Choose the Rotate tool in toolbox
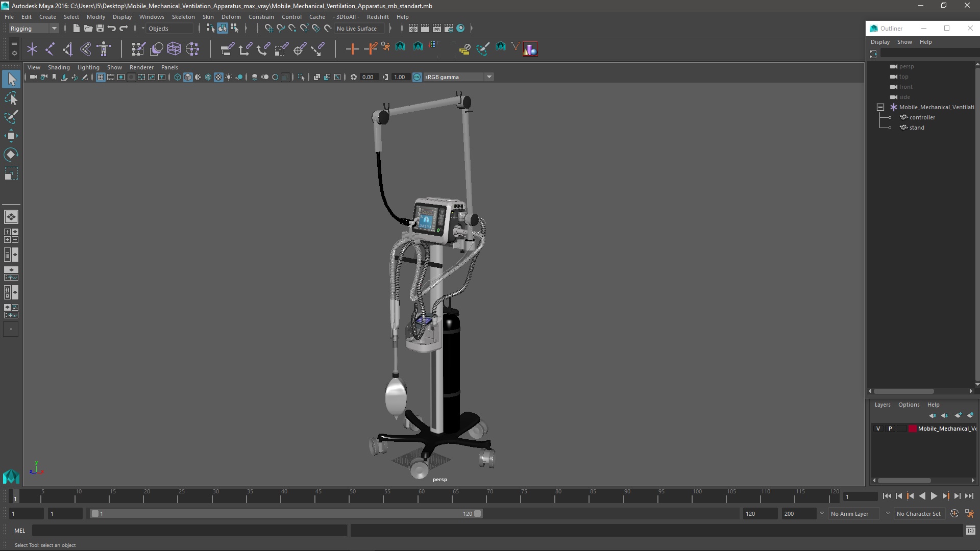The height and width of the screenshot is (551, 980). point(11,155)
